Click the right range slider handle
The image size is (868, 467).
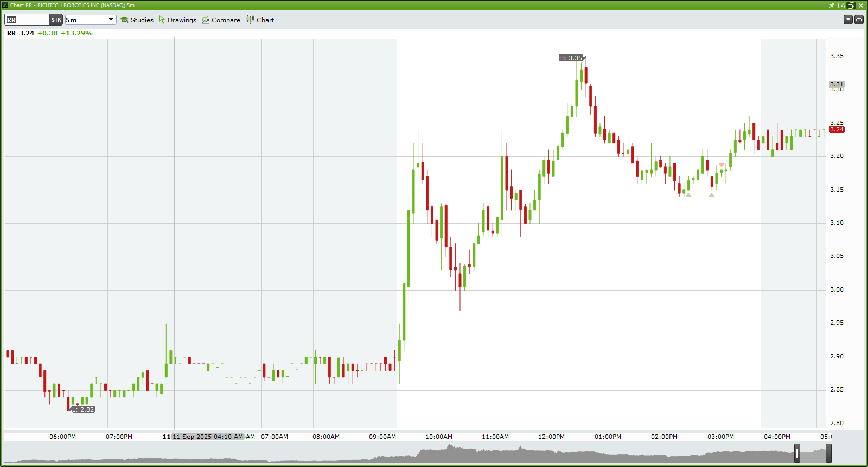828,453
